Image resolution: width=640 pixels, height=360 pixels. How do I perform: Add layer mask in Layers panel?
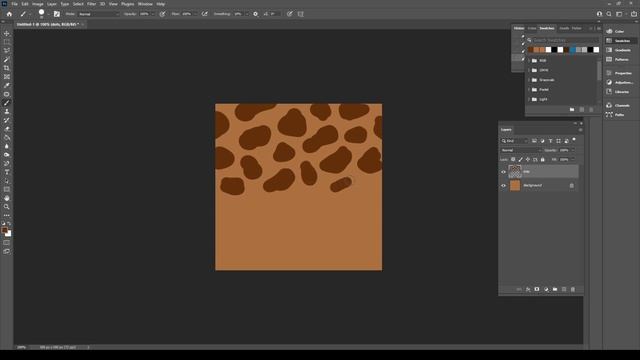537,289
